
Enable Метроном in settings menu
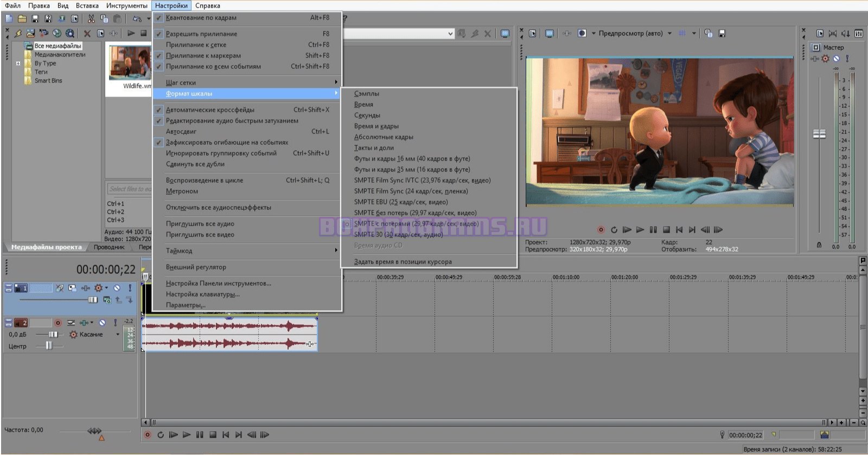[x=247, y=191]
